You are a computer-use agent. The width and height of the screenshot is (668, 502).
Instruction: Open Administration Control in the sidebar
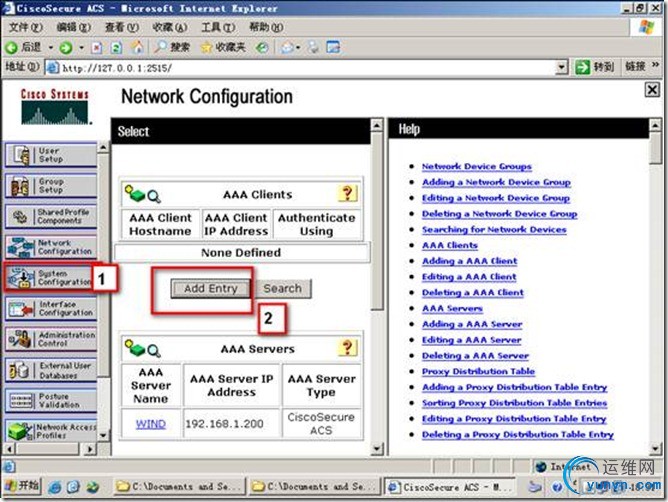click(51, 339)
